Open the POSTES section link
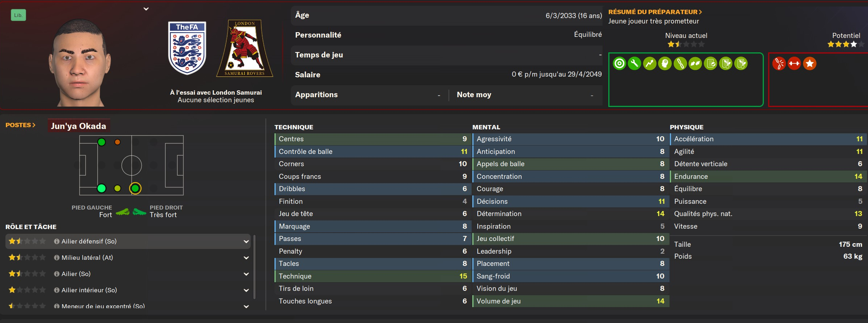 click(20, 125)
